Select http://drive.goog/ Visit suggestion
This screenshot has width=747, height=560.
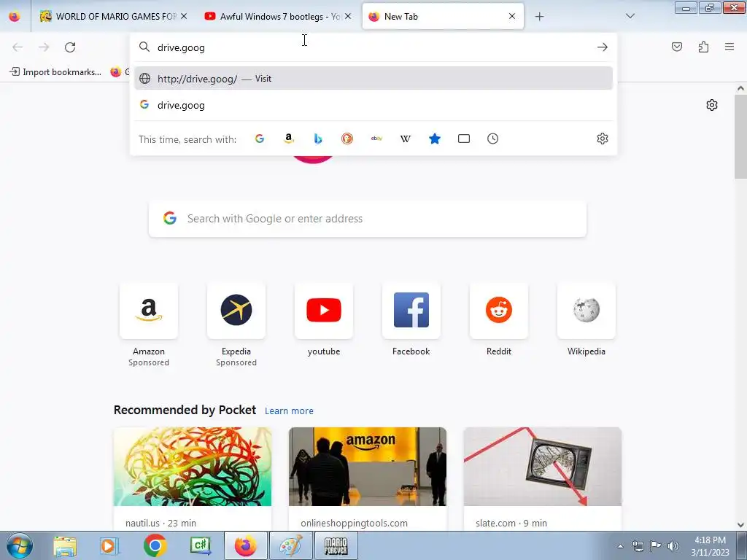tap(373, 79)
